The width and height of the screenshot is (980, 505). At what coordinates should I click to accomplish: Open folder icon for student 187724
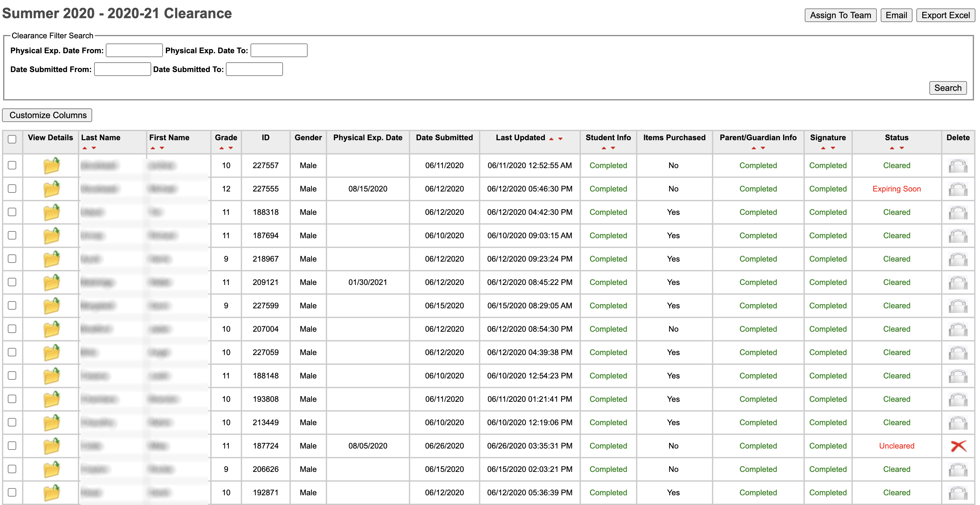tap(51, 446)
